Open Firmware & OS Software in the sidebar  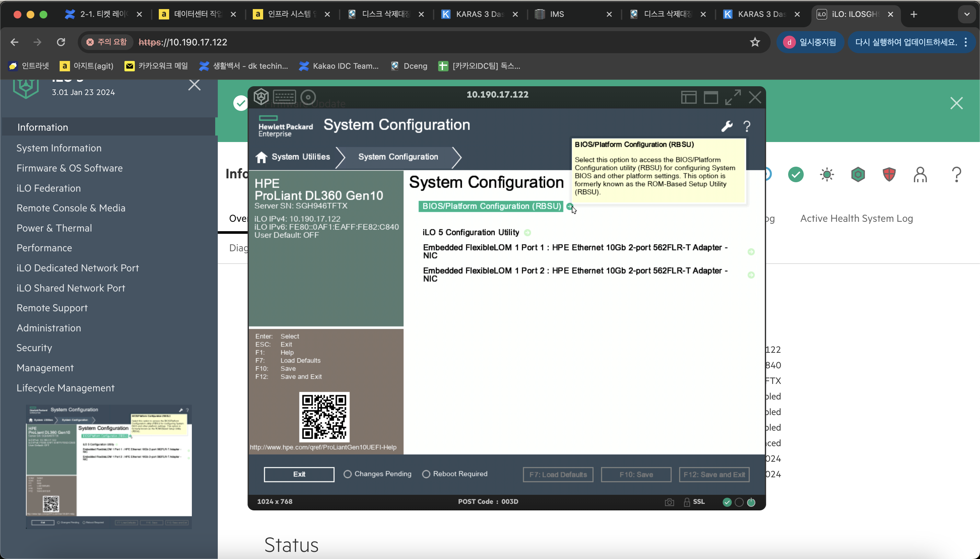point(69,168)
